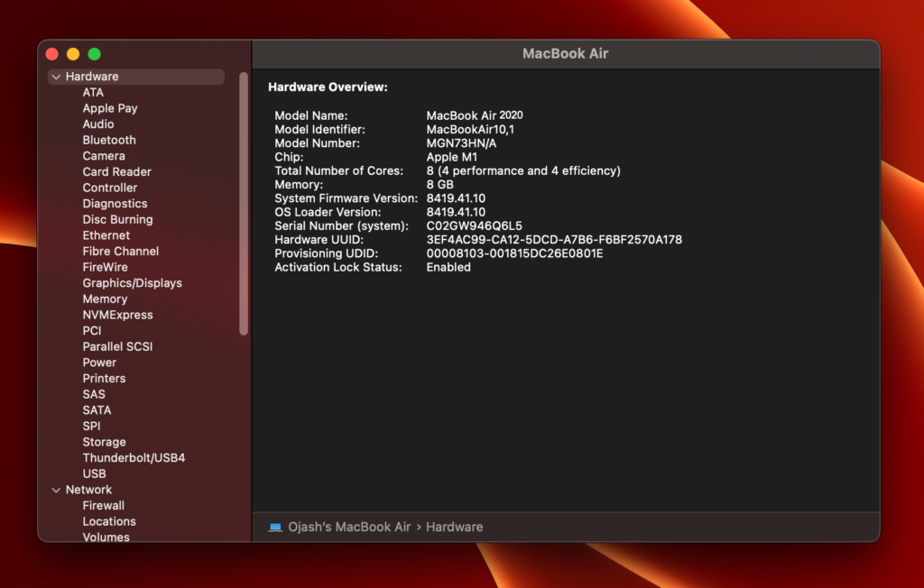Open the Controller entry
The height and width of the screenshot is (588, 924).
(x=109, y=188)
